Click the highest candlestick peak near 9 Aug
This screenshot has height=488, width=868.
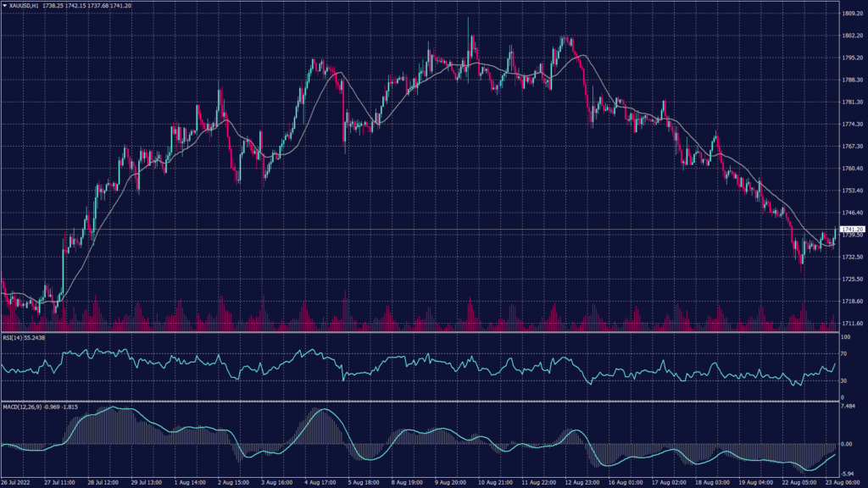pos(467,17)
